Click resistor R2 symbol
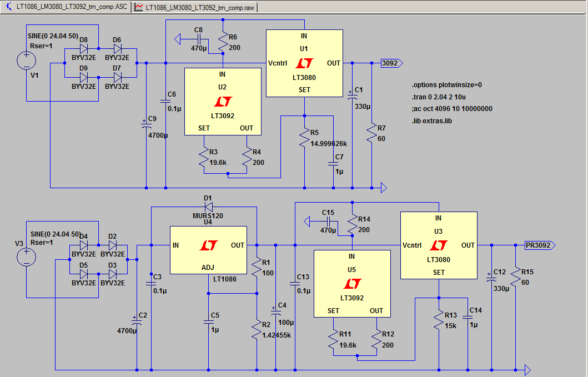 (x=257, y=329)
